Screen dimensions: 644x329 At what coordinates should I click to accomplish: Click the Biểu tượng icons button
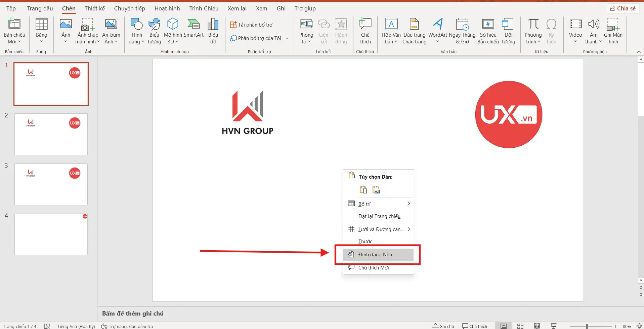tap(154, 31)
